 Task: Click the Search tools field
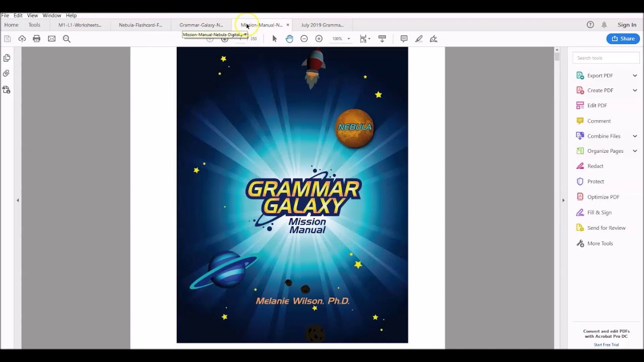(606, 58)
